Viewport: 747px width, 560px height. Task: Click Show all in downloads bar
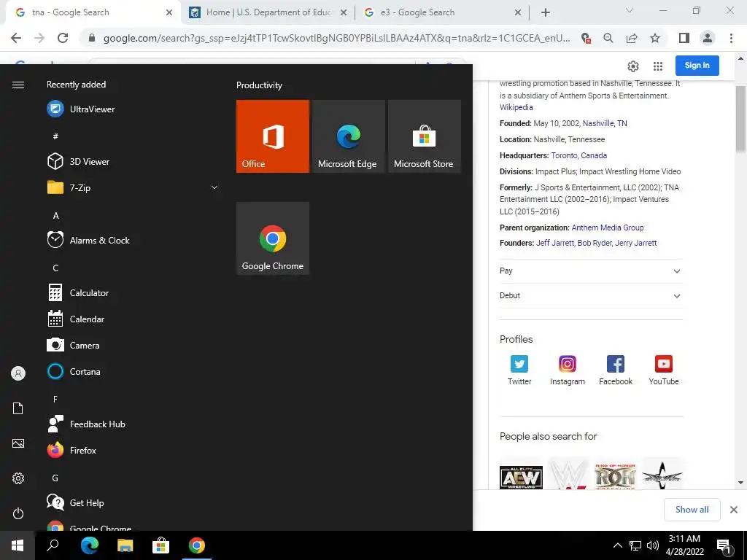tap(692, 510)
